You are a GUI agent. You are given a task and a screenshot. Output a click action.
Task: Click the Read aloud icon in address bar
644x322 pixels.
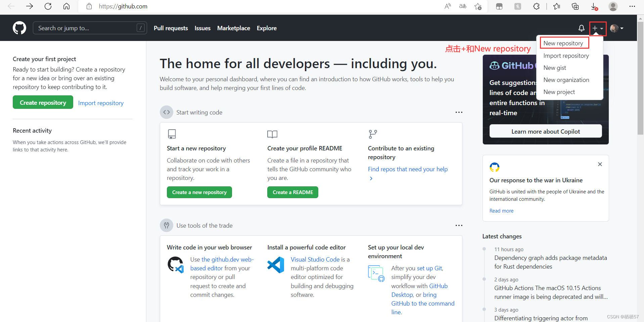coord(448,6)
